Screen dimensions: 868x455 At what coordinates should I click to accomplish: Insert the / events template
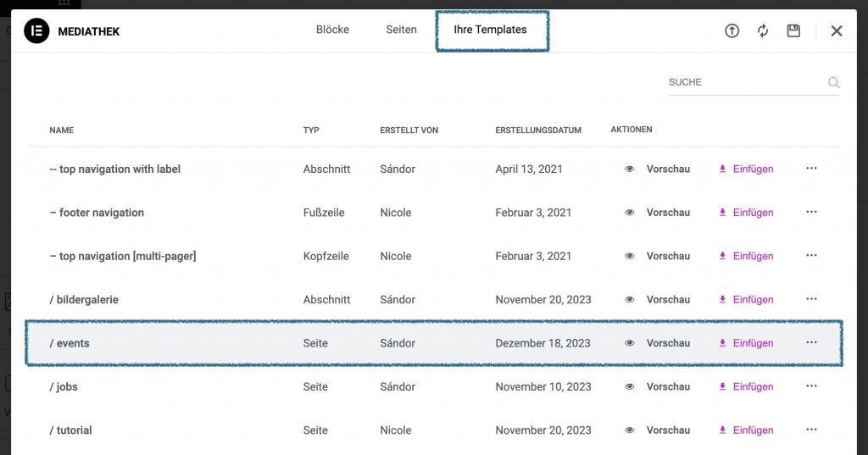(746, 343)
